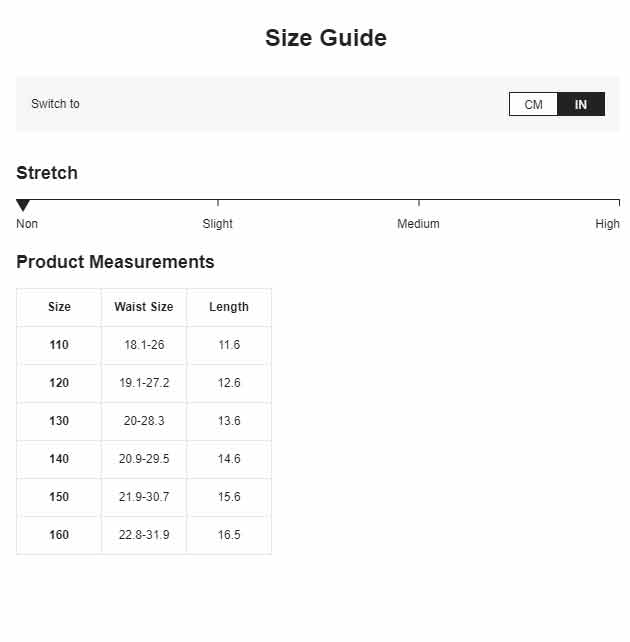
Task: Select the IN unit option
Action: (581, 104)
